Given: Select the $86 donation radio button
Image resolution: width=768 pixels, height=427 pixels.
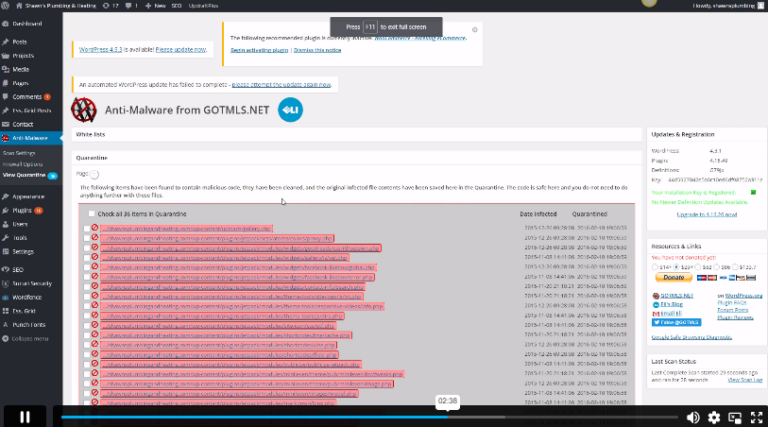Looking at the screenshot, I should coord(716,267).
